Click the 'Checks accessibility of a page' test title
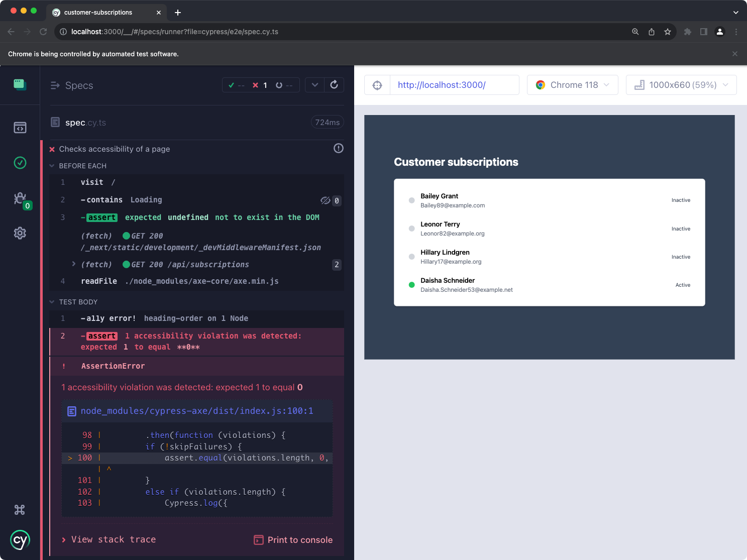 (x=115, y=149)
